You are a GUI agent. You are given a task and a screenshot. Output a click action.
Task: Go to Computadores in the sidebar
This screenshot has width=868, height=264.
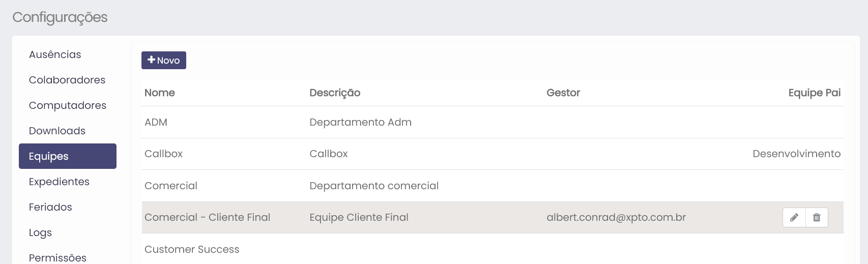[x=68, y=105]
